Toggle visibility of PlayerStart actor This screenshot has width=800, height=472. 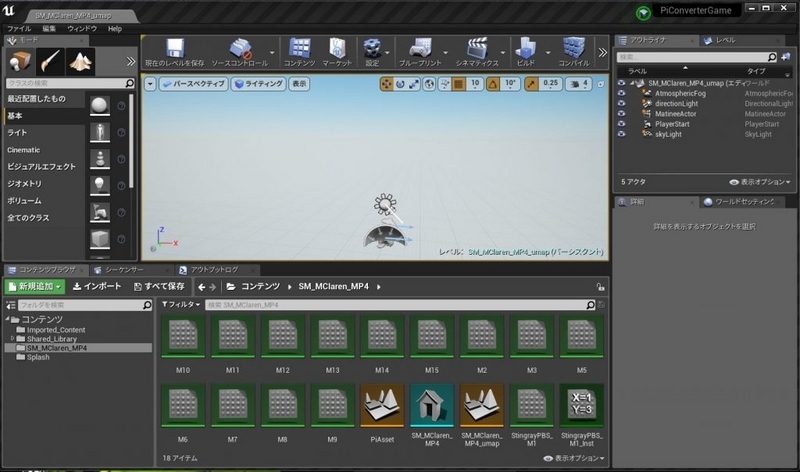[x=621, y=124]
